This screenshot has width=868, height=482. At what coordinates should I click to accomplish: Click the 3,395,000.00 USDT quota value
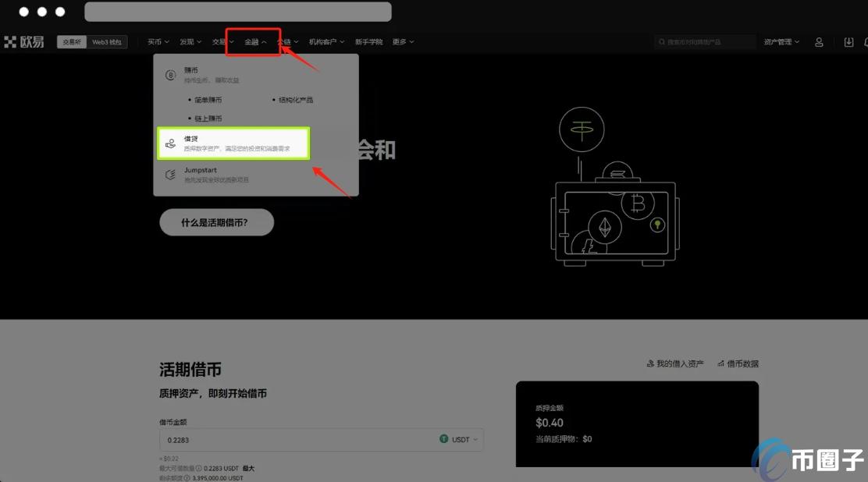[218, 478]
